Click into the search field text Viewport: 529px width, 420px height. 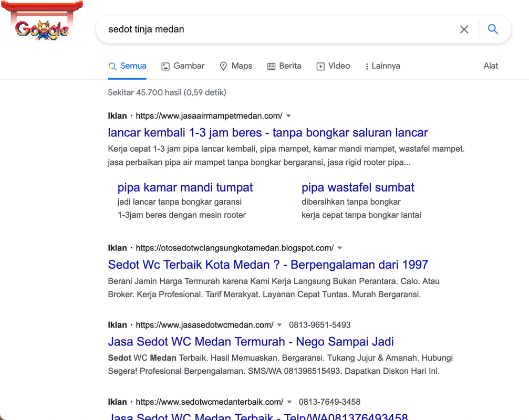[x=263, y=29]
